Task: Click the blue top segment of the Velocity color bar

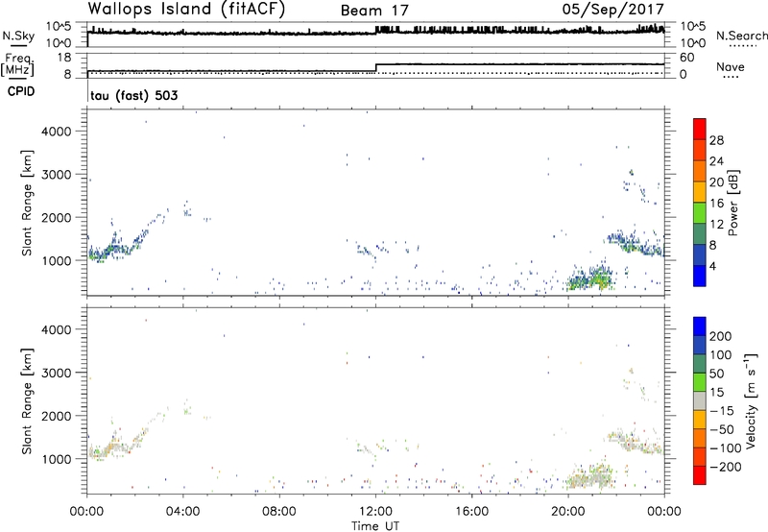Action: coord(700,326)
